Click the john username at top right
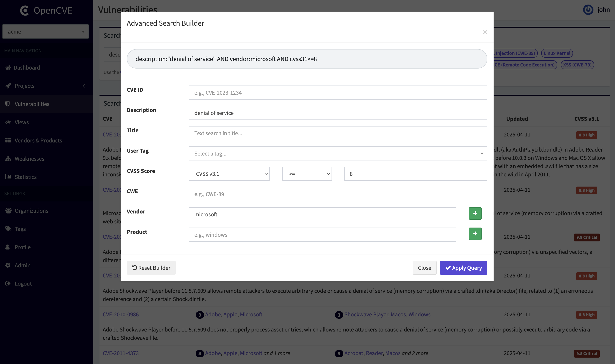The image size is (615, 364). pyautogui.click(x=603, y=10)
